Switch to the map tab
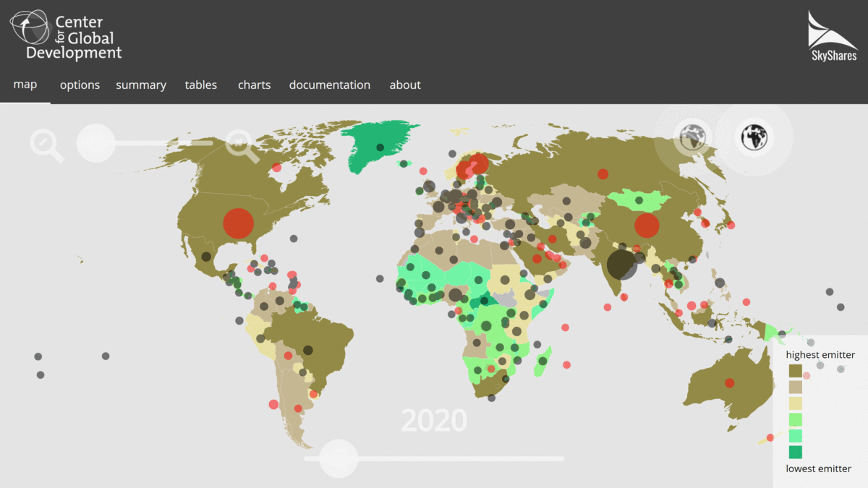868x488 pixels. [25, 85]
